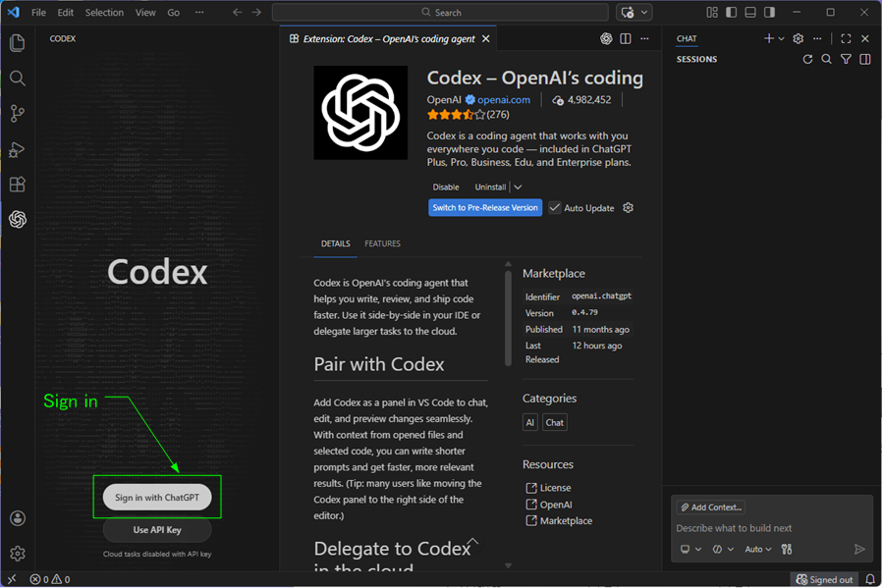Filter chat sessions with funnel icon
The width and height of the screenshot is (883, 588).
coord(846,60)
